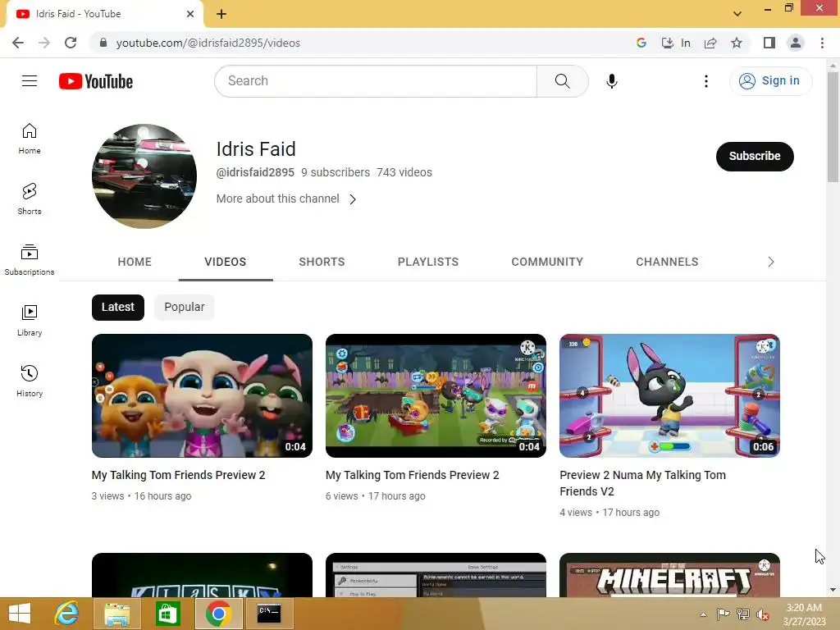Click the YouTube search input field
Viewport: 840px width, 630px height.
pos(376,81)
